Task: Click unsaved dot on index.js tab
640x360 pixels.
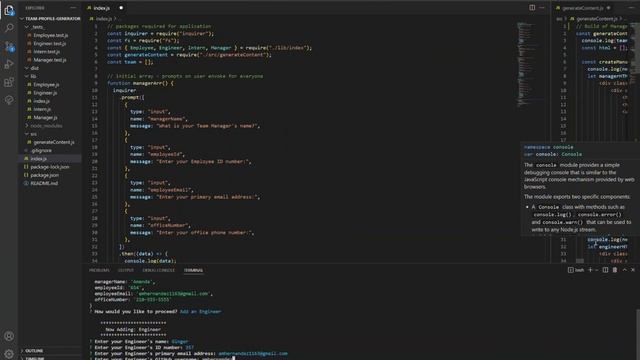Action: click(121, 8)
